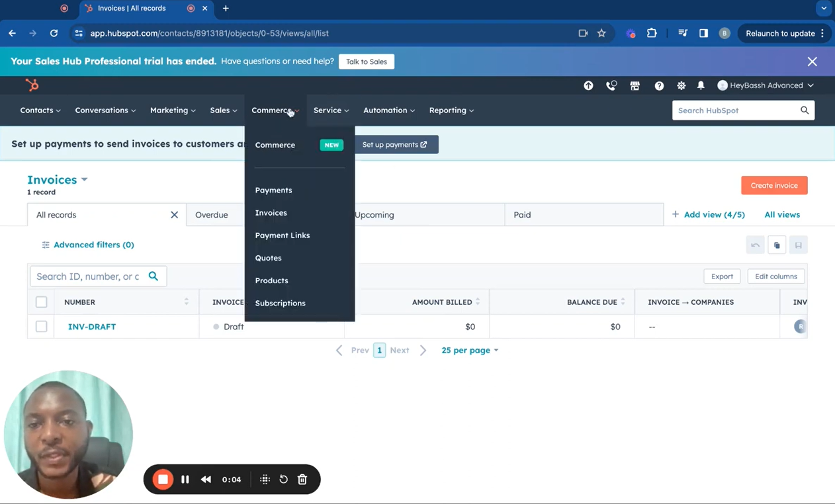Pause the recording
Screen dimensions: 835x504
click(x=185, y=480)
